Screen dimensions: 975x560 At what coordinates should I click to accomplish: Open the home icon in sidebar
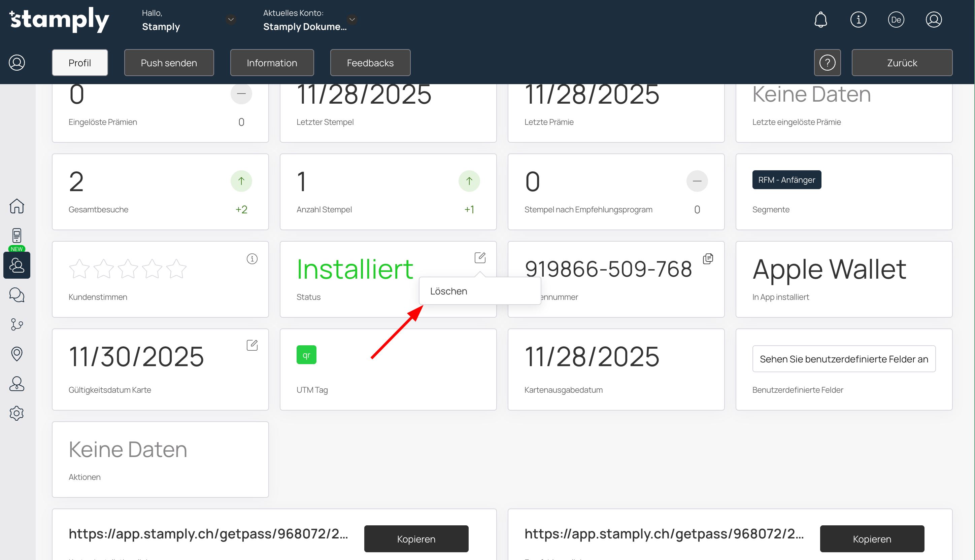(x=16, y=206)
